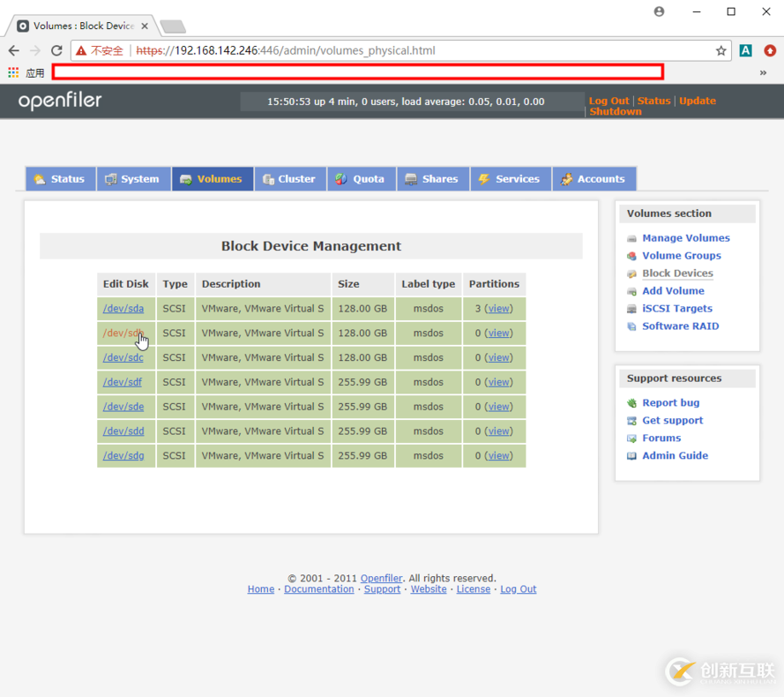This screenshot has height=697, width=784.
Task: Switch to the Status tab
Action: [x=60, y=179]
